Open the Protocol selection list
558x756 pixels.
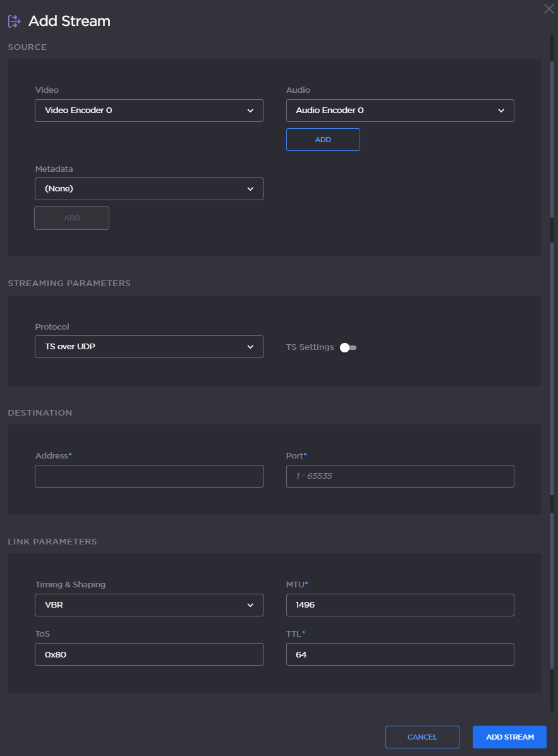(149, 347)
